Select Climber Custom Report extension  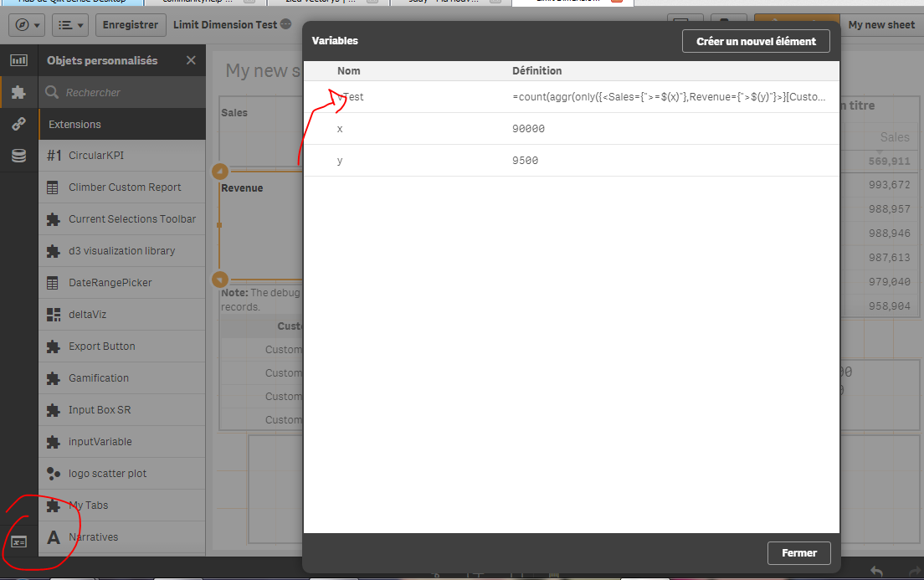pos(122,187)
